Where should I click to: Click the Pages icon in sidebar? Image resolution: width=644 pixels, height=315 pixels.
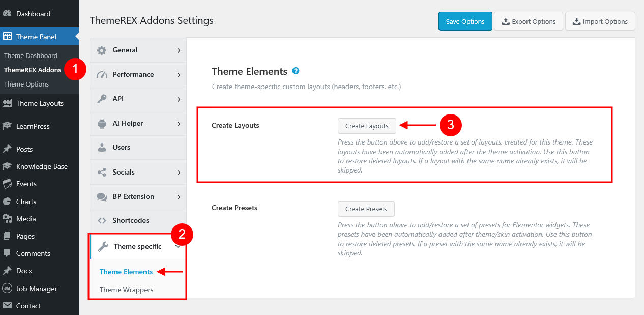[x=7, y=236]
